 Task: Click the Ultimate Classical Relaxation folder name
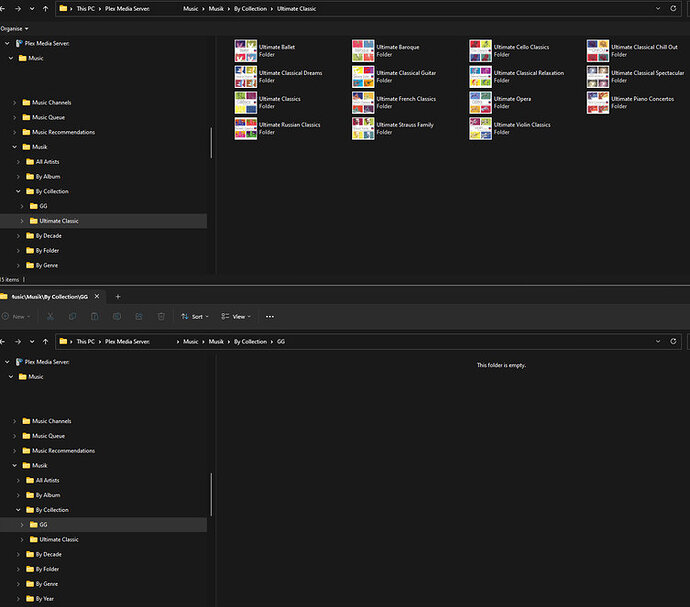[x=529, y=73]
